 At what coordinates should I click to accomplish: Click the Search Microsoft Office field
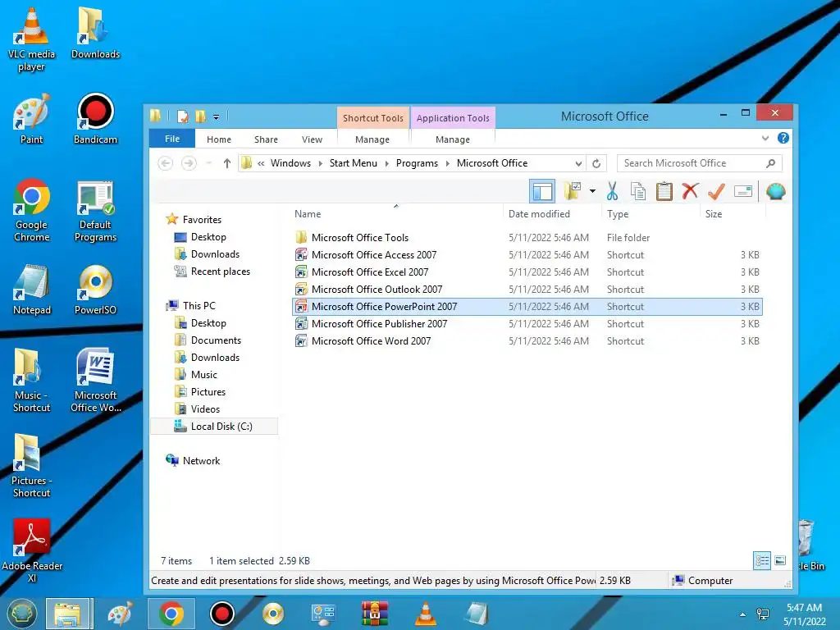699,163
